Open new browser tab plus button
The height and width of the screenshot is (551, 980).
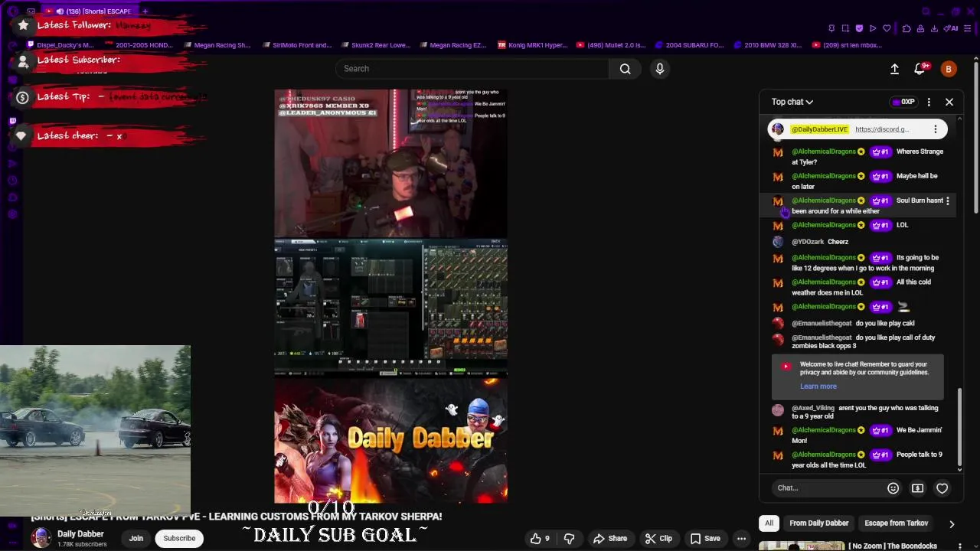click(x=145, y=11)
